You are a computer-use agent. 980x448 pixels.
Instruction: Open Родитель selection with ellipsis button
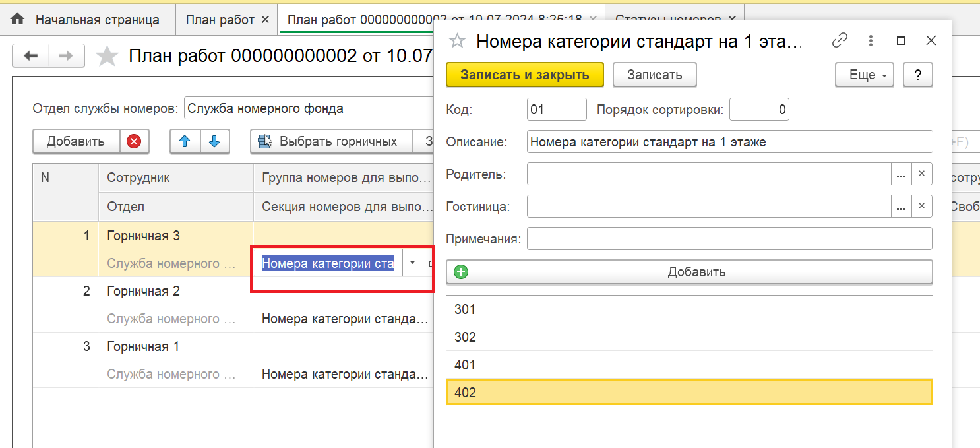902,174
